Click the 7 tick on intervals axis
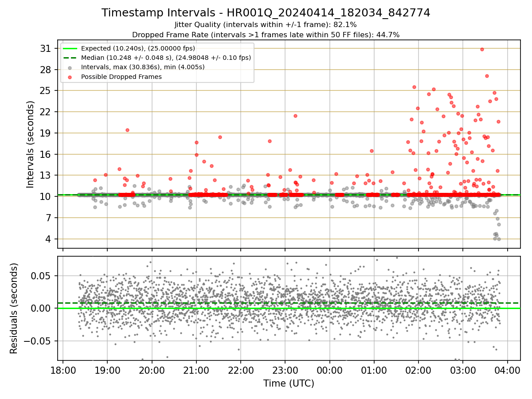This screenshot has height=399, width=532. (x=49, y=218)
